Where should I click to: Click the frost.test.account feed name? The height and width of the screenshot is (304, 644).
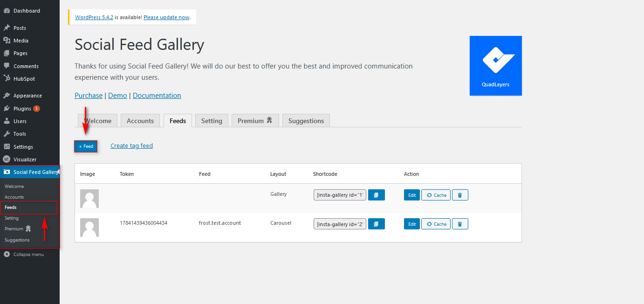click(220, 223)
